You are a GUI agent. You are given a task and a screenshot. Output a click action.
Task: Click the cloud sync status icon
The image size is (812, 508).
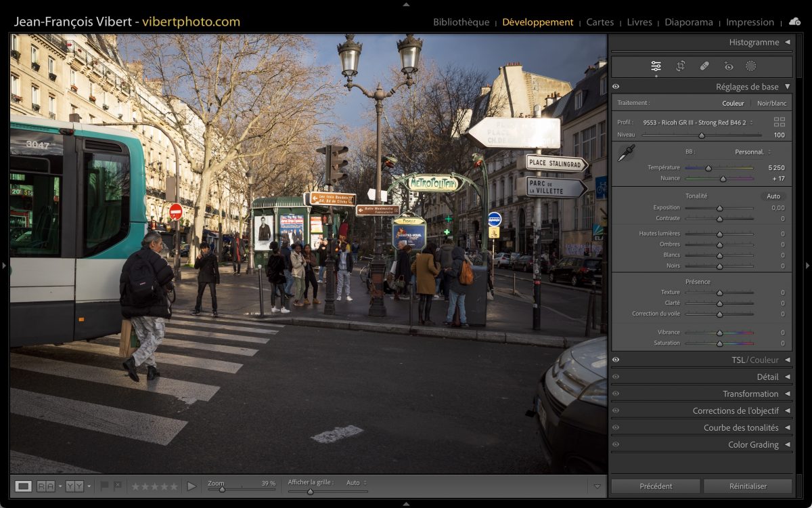click(x=794, y=22)
